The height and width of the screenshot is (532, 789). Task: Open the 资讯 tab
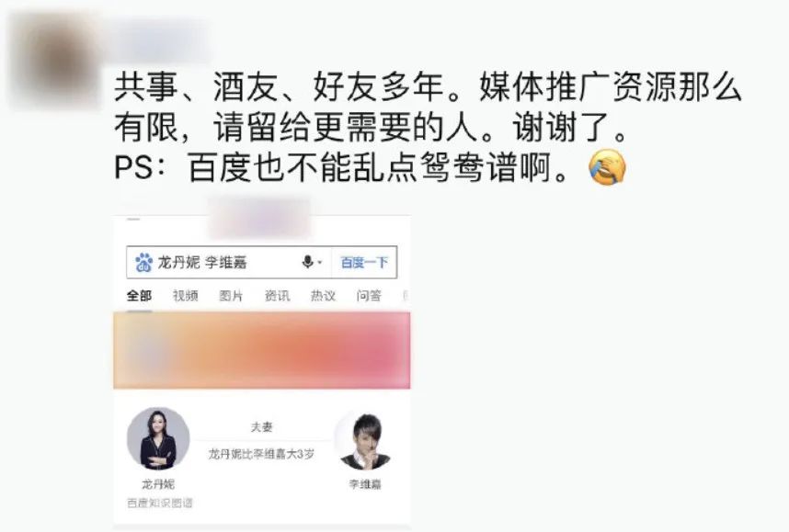pyautogui.click(x=278, y=296)
